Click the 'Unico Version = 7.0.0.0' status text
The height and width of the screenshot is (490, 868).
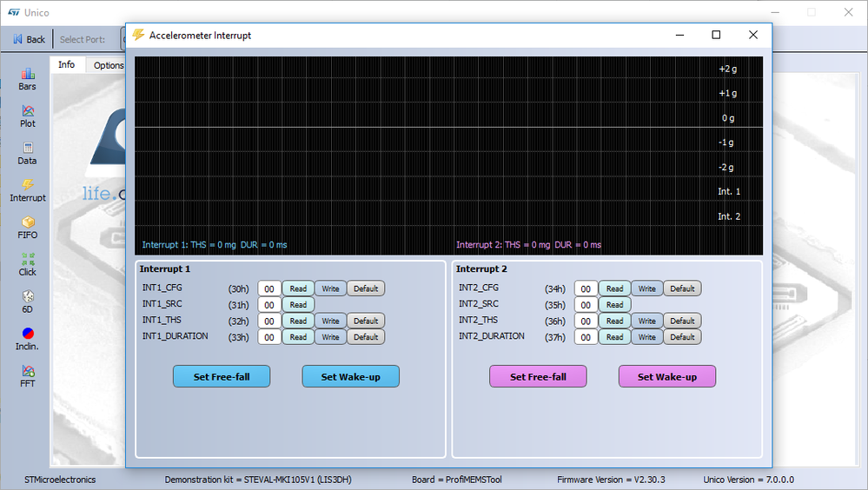click(748, 480)
